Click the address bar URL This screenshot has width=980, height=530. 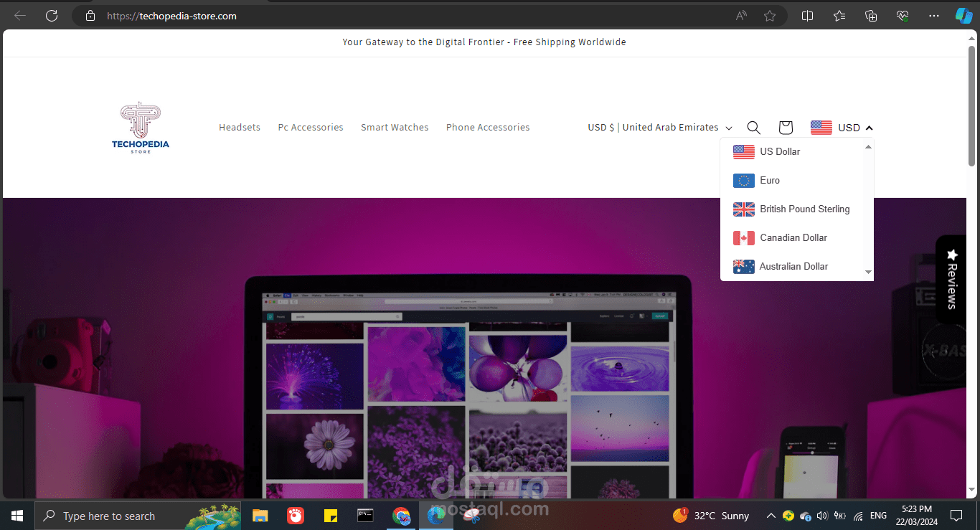[x=171, y=16]
